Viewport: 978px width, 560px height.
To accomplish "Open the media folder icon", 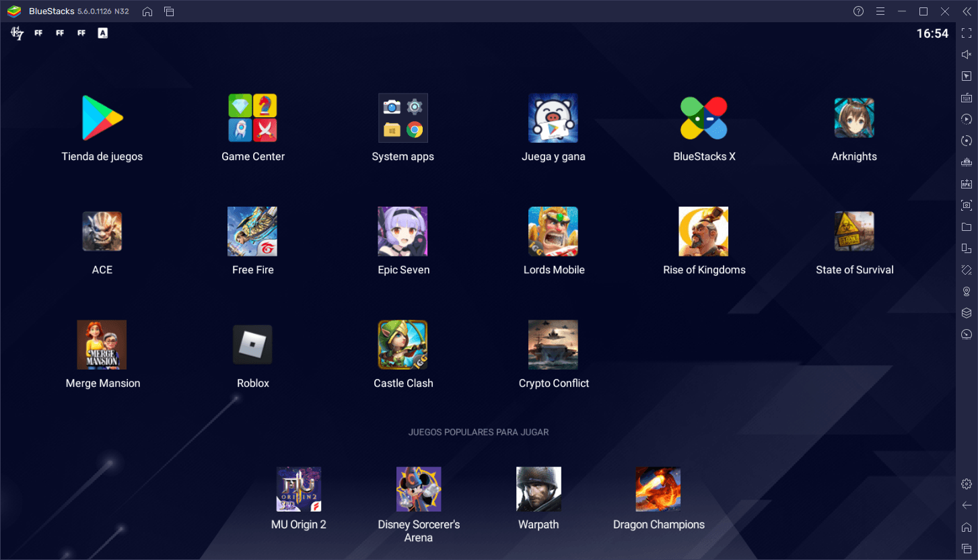I will coord(967,227).
